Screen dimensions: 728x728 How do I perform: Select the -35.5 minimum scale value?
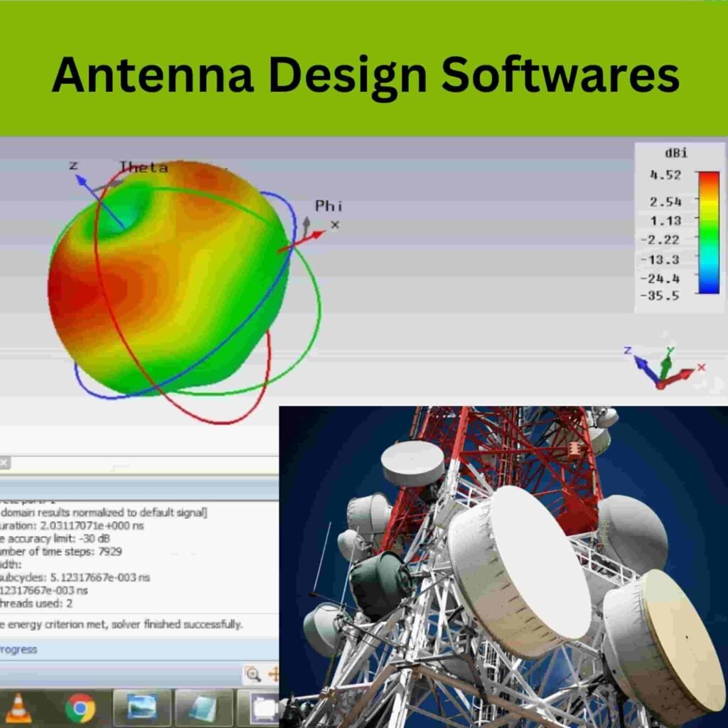[x=660, y=296]
